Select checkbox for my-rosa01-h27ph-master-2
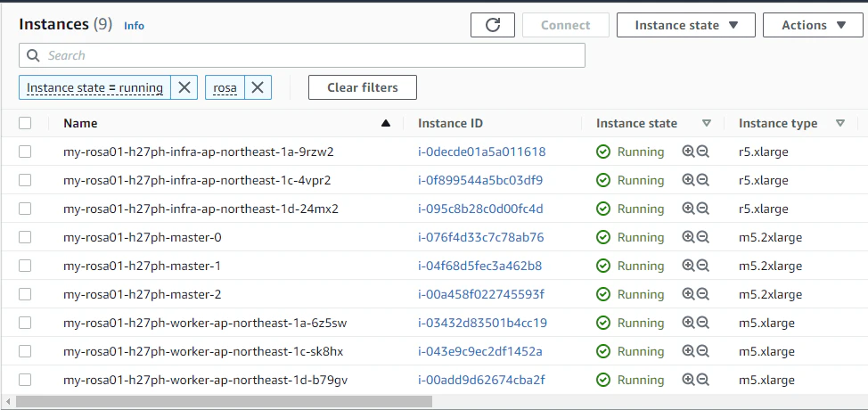The image size is (868, 410). pyautogui.click(x=25, y=294)
